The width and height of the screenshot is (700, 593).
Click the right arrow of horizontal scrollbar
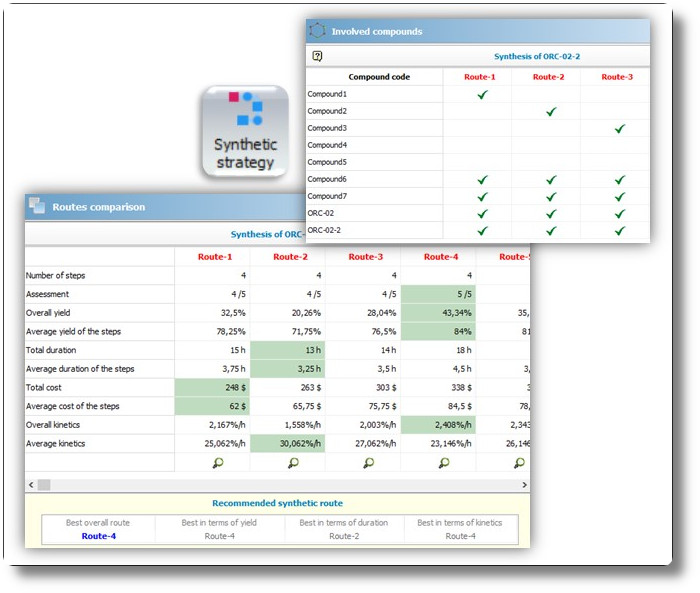pos(524,485)
